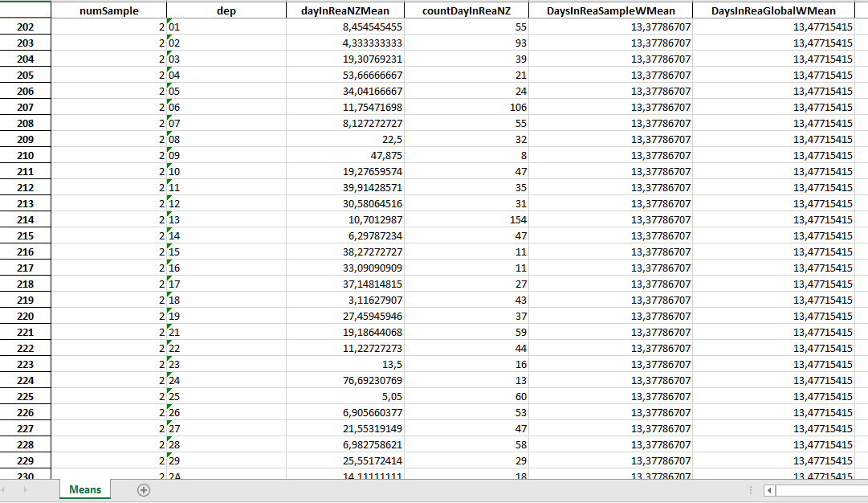This screenshot has height=503, width=868.
Task: Click the sheet navigation right arrow
Action: (26, 490)
